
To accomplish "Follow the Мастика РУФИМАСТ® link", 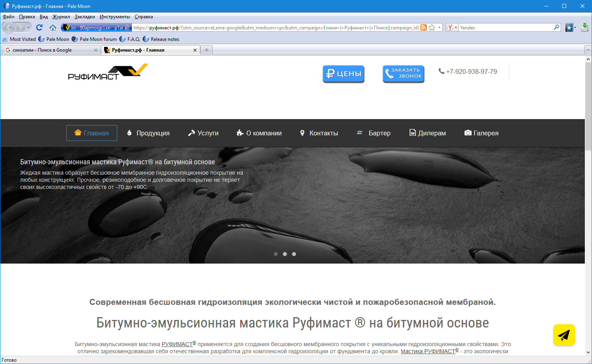I will tap(429, 351).
